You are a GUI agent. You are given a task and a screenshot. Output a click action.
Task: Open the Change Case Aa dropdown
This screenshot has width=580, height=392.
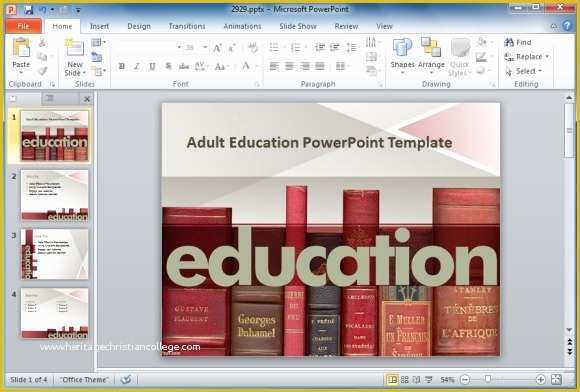point(221,67)
